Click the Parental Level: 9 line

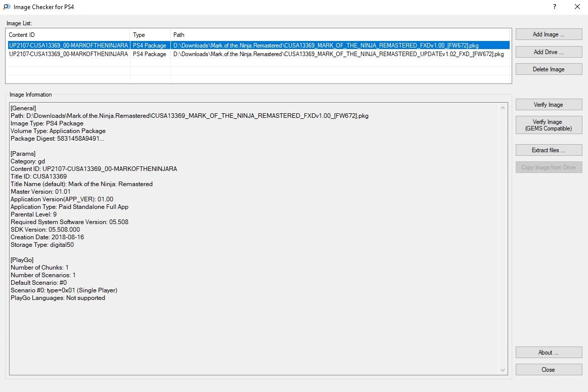(x=34, y=214)
